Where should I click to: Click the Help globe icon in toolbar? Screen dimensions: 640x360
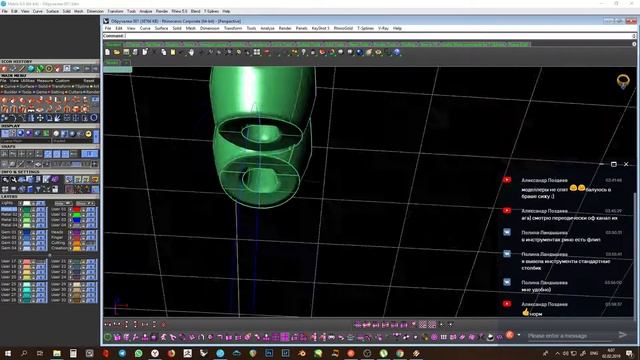point(397,52)
